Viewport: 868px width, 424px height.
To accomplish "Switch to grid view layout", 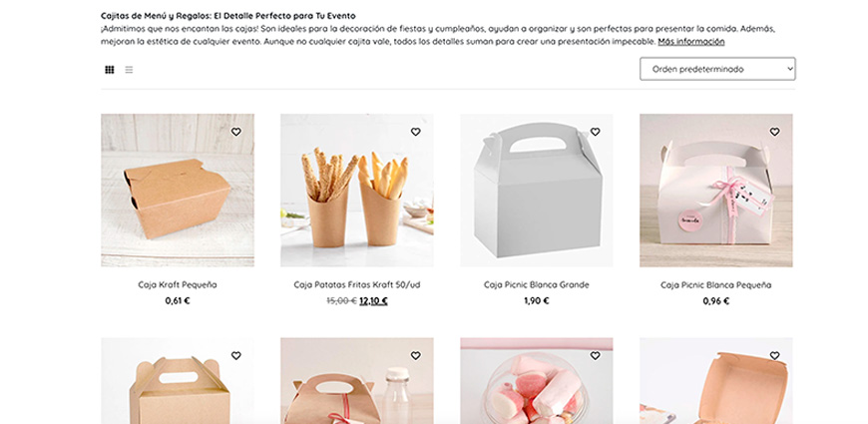I will pyautogui.click(x=110, y=70).
